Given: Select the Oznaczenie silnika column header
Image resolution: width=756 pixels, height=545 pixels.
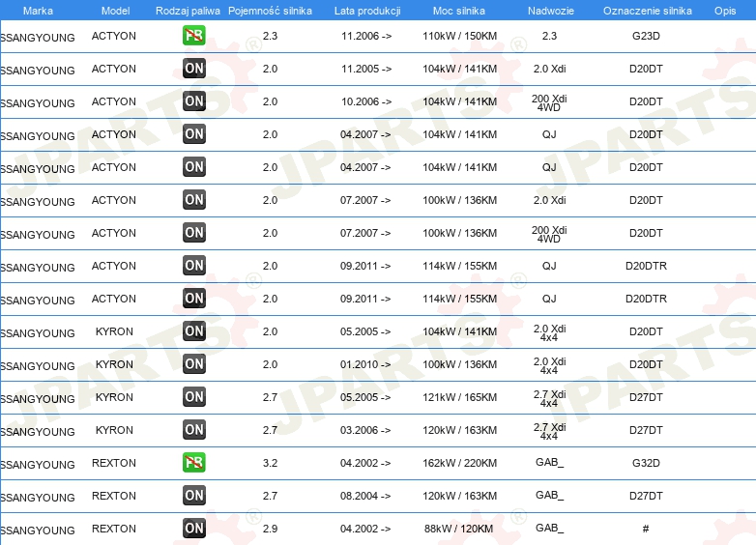Looking at the screenshot, I should [647, 11].
